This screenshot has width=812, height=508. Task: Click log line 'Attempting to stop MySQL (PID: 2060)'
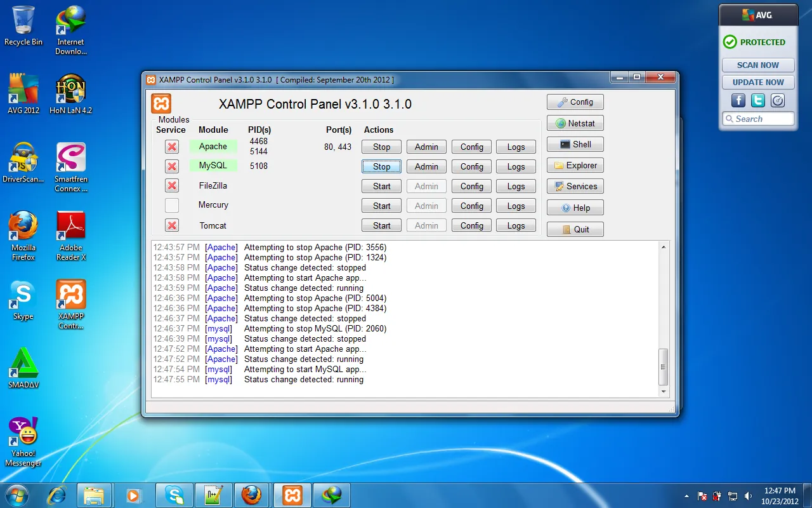click(315, 328)
